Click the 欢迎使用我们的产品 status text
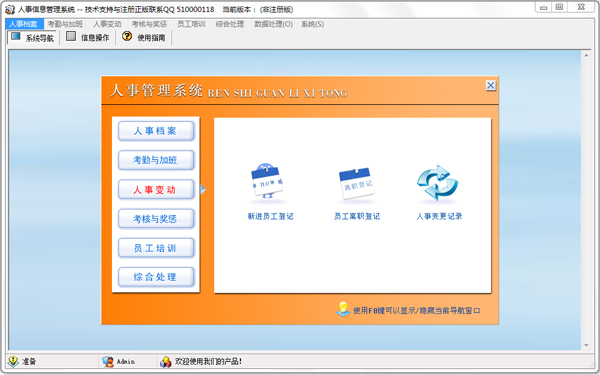Viewport: 600px width, 375px height. (208, 361)
